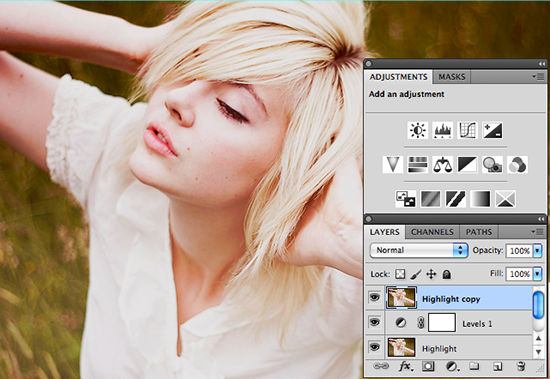Add a Channel Mixer adjustment
This screenshot has height=379, width=550.
(x=517, y=165)
